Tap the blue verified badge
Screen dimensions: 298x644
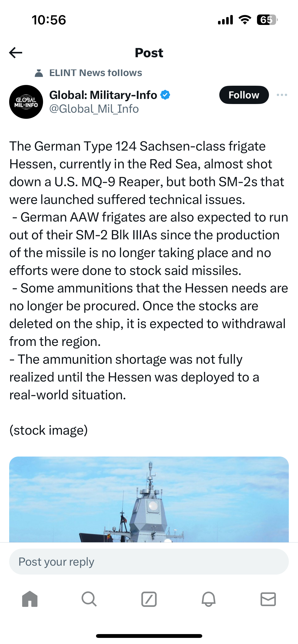coord(165,95)
